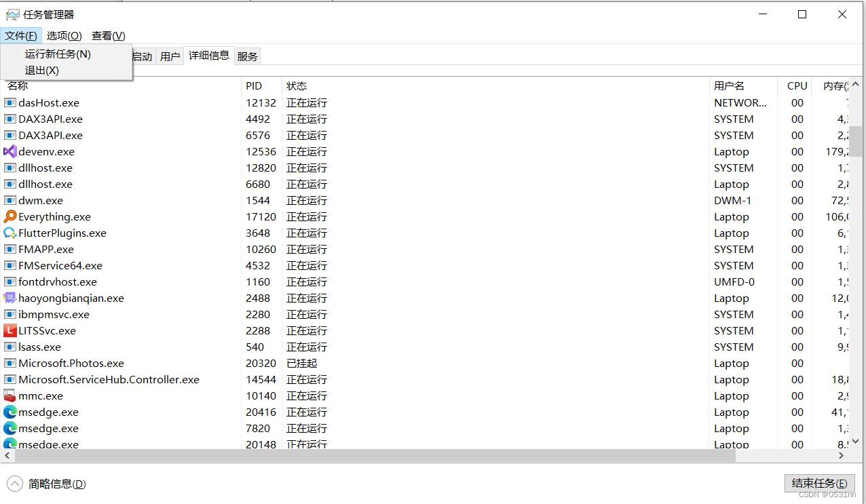Select PID cell 17120

[261, 217]
